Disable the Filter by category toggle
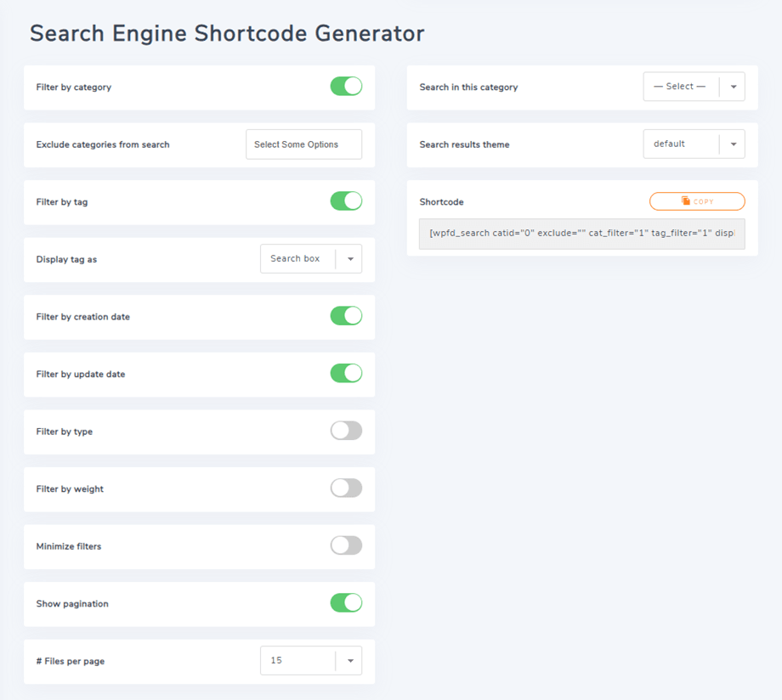Viewport: 782px width, 700px height. 346,87
